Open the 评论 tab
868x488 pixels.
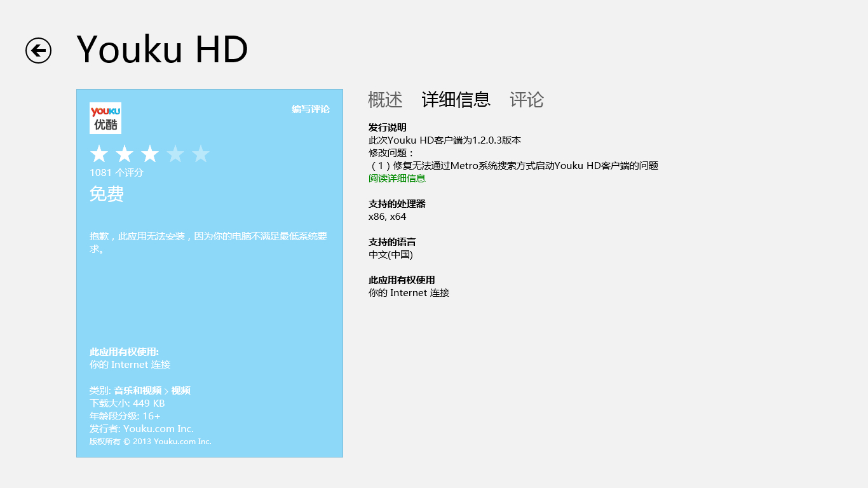pyautogui.click(x=527, y=100)
